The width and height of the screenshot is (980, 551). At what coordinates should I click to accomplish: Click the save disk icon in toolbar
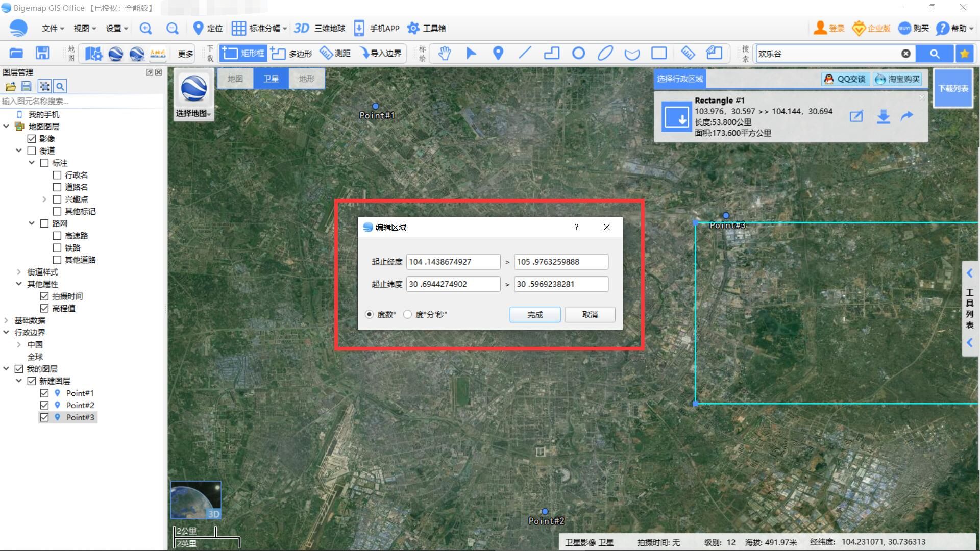42,53
